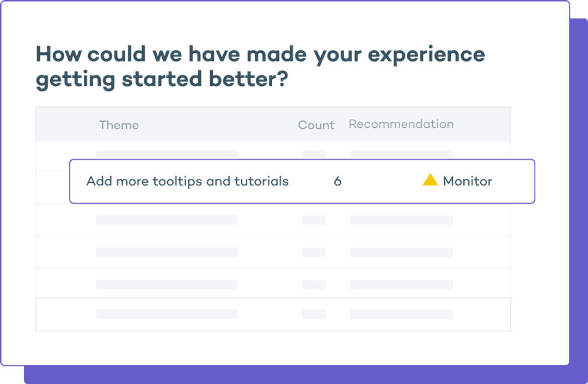This screenshot has height=384, width=588.
Task: Click the last row recommendation placeholder
Action: tap(401, 314)
